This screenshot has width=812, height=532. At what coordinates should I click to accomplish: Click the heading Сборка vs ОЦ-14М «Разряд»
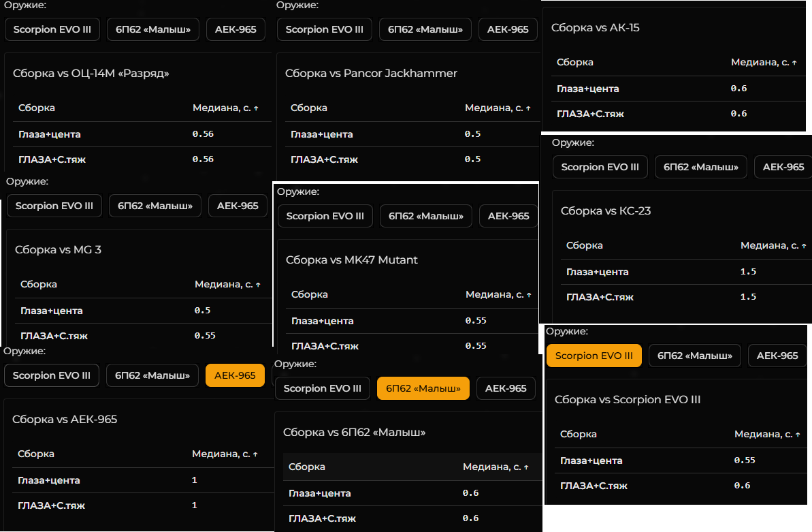91,73
